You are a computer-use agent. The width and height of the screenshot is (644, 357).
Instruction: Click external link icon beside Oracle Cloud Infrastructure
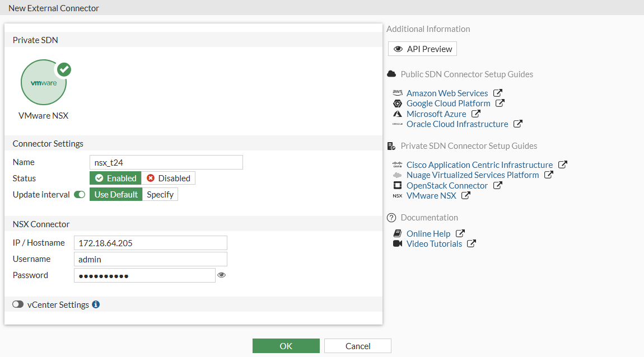(x=518, y=124)
